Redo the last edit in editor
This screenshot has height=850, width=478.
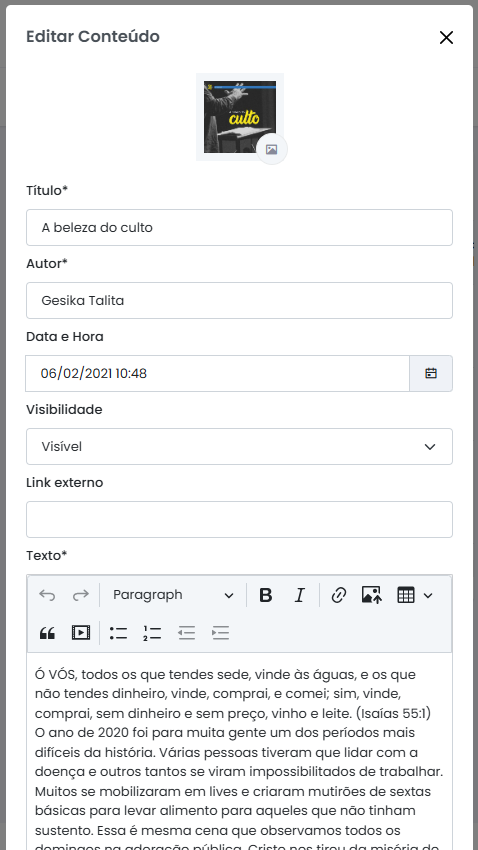[81, 595]
